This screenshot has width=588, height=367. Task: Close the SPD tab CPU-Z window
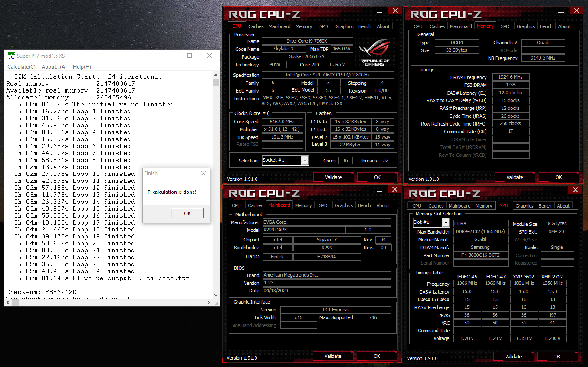575,190
